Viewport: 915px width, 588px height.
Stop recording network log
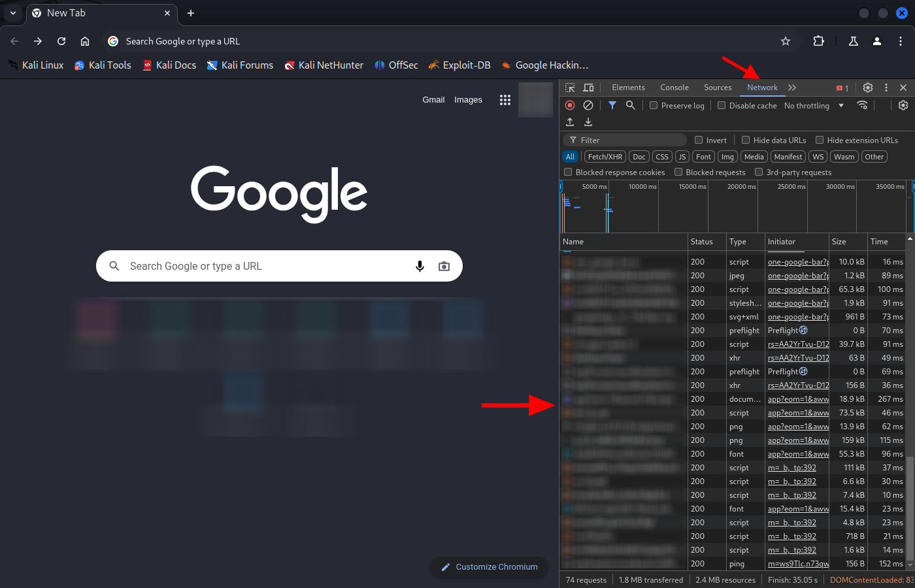(x=570, y=105)
